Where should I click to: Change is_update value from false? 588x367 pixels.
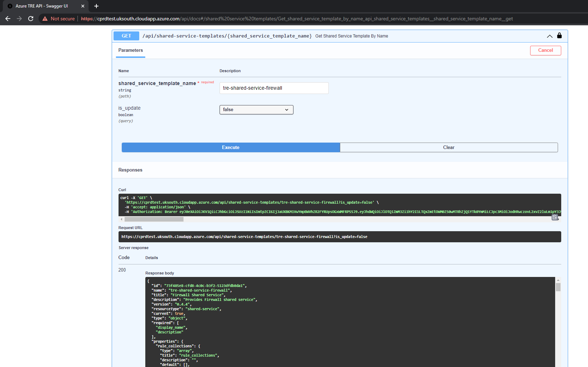coord(256,110)
